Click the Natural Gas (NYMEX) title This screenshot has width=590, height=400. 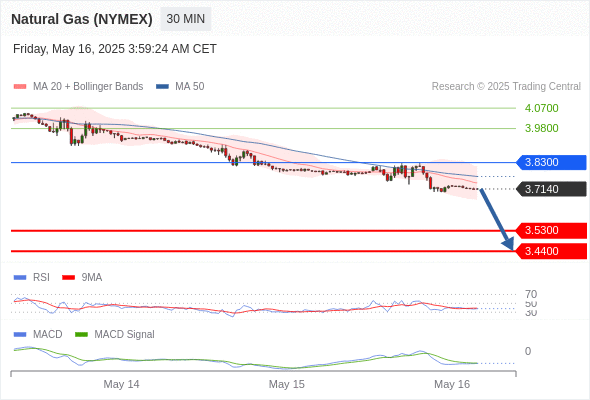pos(82,19)
